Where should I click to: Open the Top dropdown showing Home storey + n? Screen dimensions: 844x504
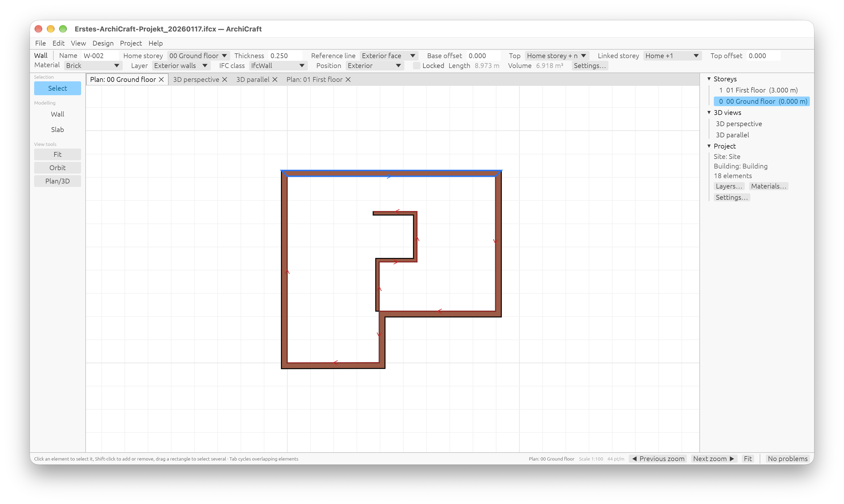pos(557,56)
